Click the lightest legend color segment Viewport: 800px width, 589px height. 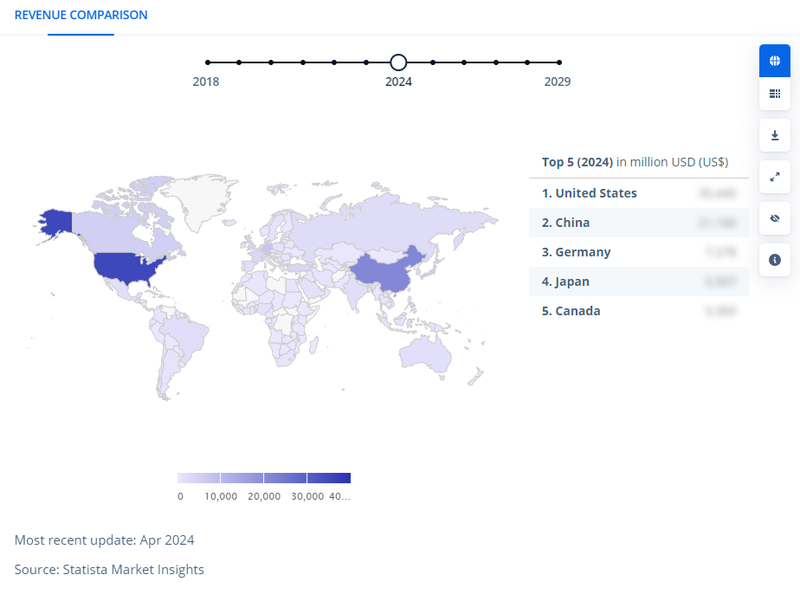tap(198, 478)
